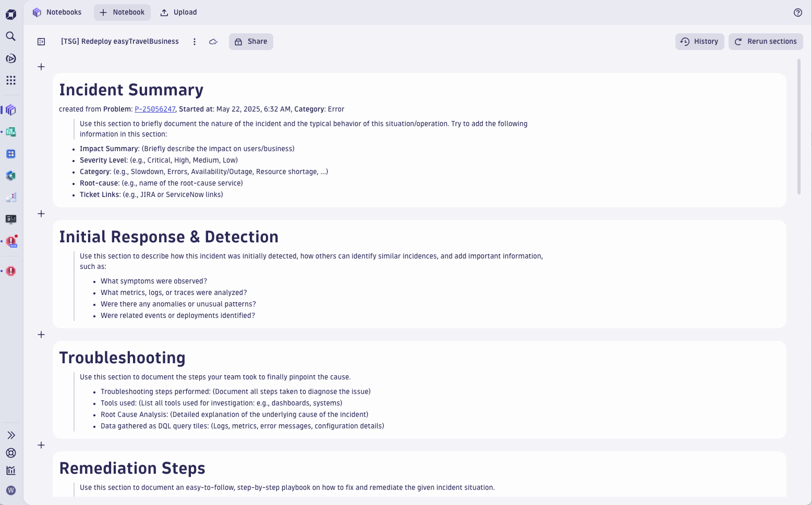This screenshot has height=505, width=812.
Task: Click the notebook vertical scrollbar
Action: [x=798, y=128]
